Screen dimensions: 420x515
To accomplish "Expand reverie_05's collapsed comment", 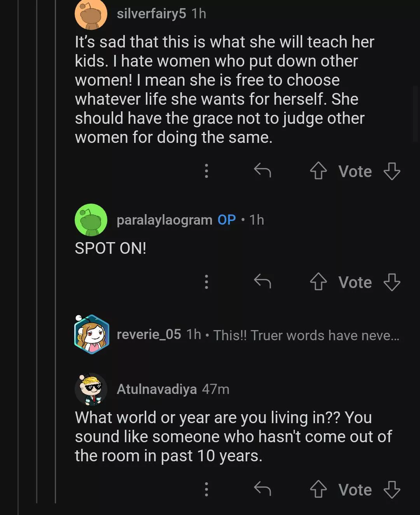I will click(x=306, y=335).
